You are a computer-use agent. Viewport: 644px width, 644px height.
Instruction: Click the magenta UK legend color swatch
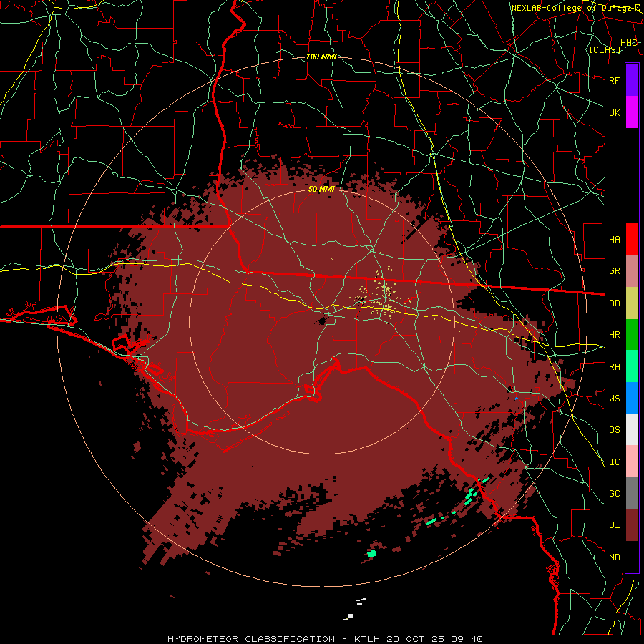(x=632, y=112)
